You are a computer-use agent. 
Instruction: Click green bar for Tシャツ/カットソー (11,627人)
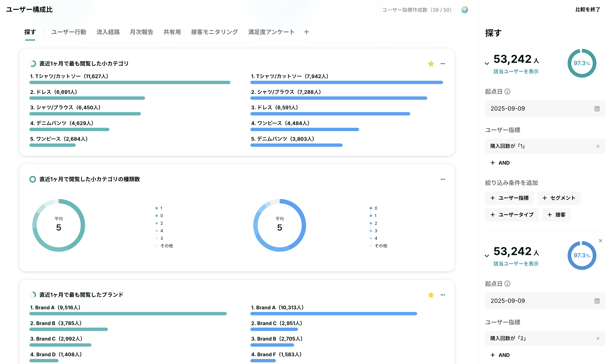coord(130,83)
